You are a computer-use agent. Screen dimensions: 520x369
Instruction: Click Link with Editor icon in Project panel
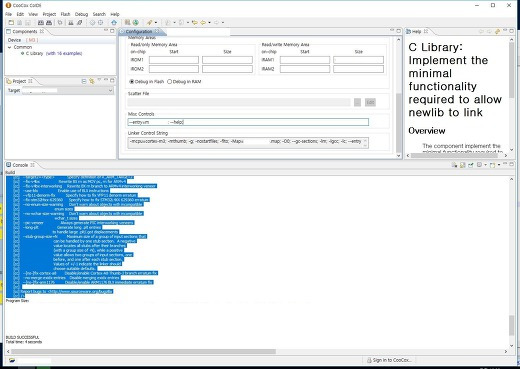pos(92,81)
